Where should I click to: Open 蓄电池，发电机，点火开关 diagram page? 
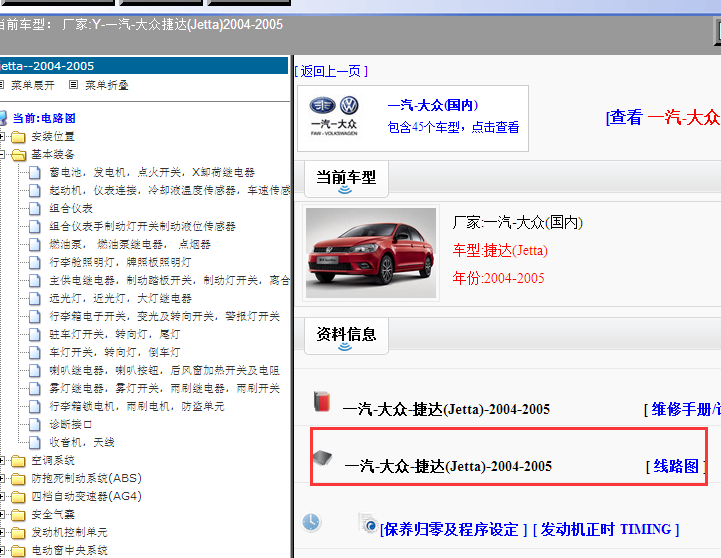click(152, 173)
